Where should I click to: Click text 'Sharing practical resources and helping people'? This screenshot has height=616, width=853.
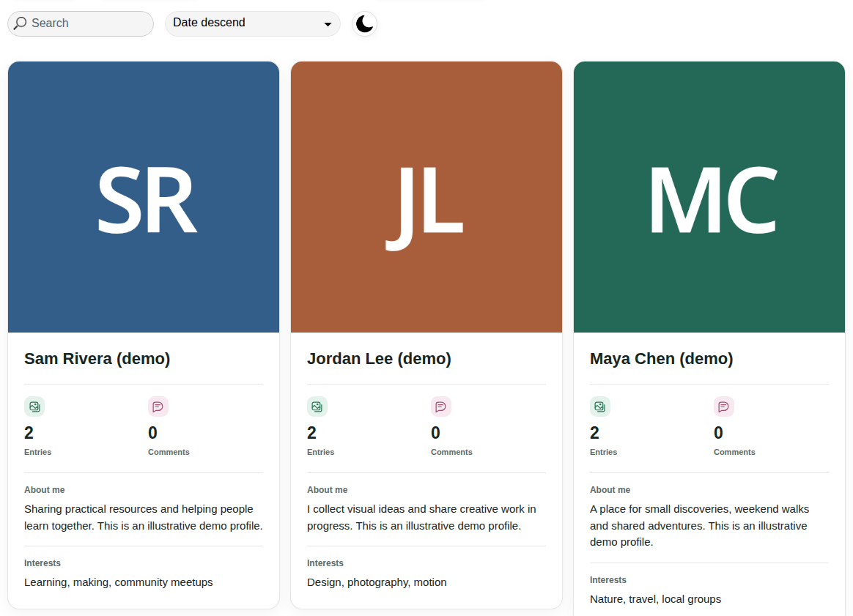click(x=139, y=509)
